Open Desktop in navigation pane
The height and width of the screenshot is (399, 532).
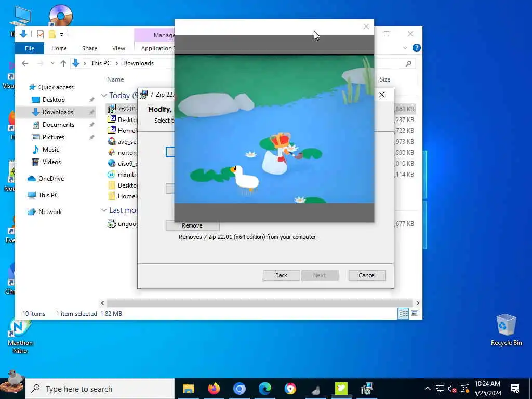pyautogui.click(x=54, y=100)
